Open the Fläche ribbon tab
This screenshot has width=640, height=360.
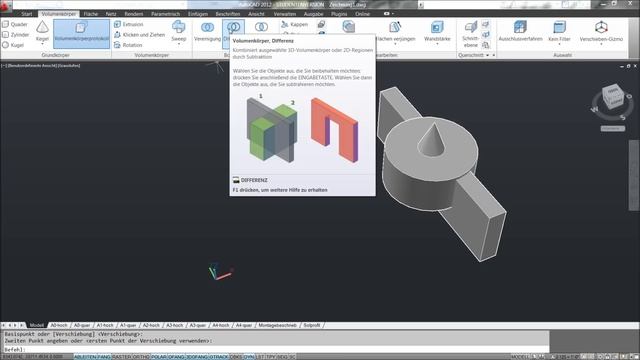[91, 14]
